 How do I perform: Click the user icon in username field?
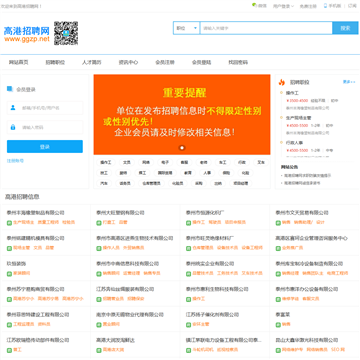pyautogui.click(x=13, y=108)
